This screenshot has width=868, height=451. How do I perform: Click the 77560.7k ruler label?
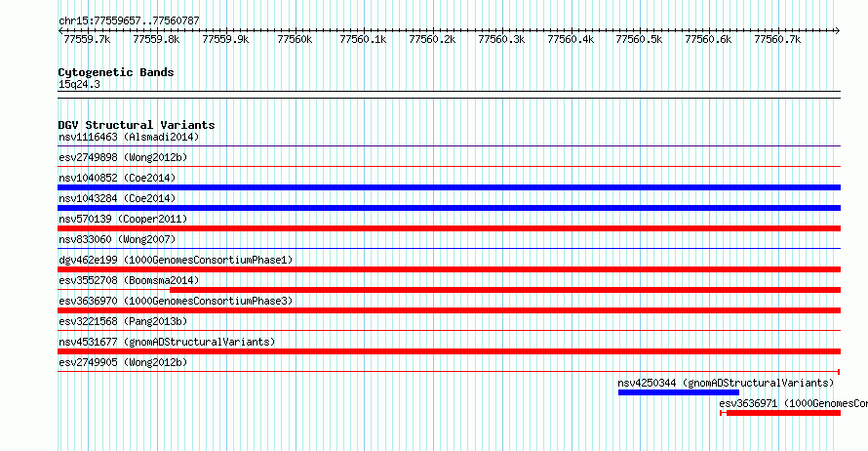click(x=777, y=39)
